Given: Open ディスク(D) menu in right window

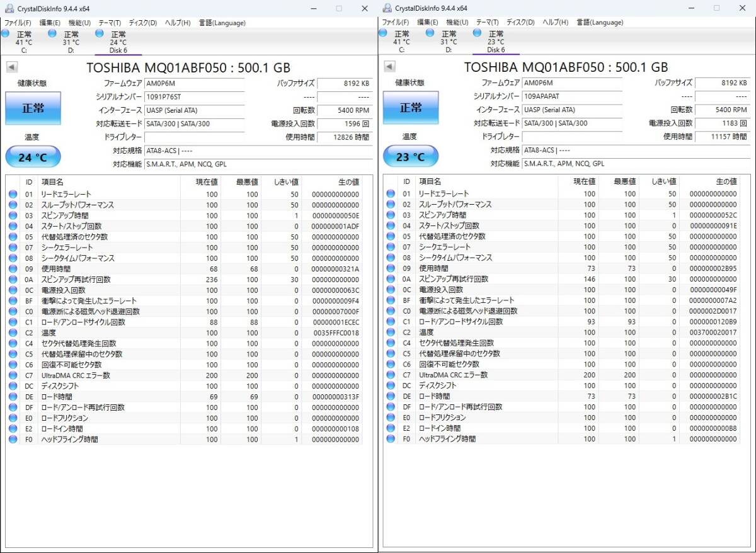Looking at the screenshot, I should (521, 23).
